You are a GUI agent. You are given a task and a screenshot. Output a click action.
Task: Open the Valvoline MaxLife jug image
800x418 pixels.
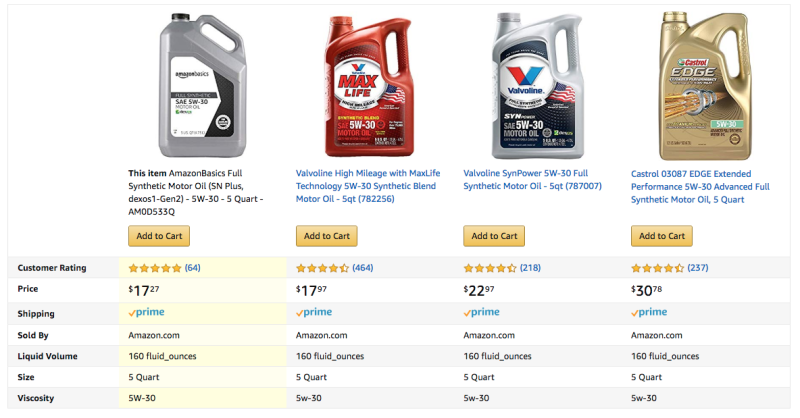coord(370,87)
